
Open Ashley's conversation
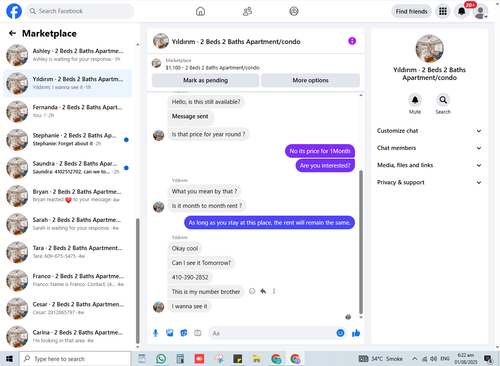67,55
